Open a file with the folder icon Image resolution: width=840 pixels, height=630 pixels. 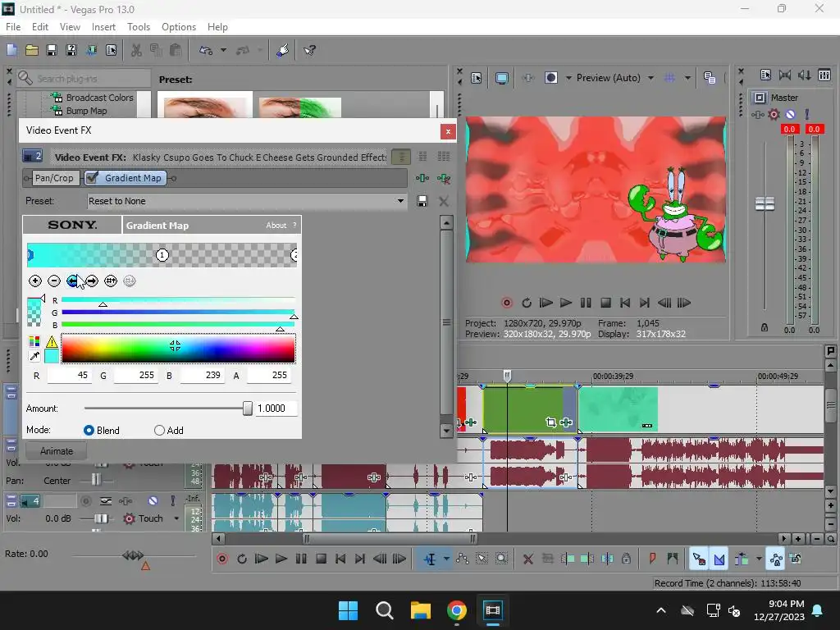point(32,50)
